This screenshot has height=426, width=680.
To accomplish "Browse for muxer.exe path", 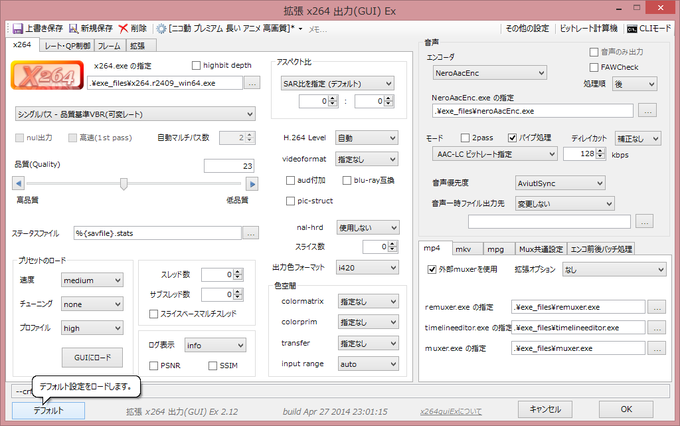I will 657,348.
